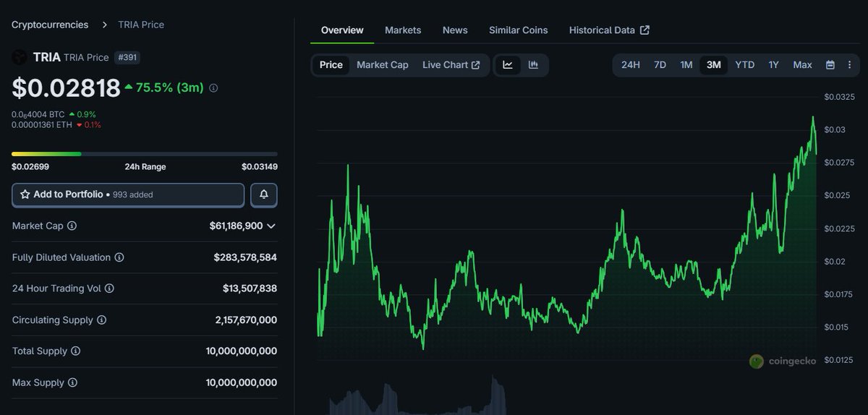
Task: Click the $283,578,584 valuation value
Action: pyautogui.click(x=245, y=257)
